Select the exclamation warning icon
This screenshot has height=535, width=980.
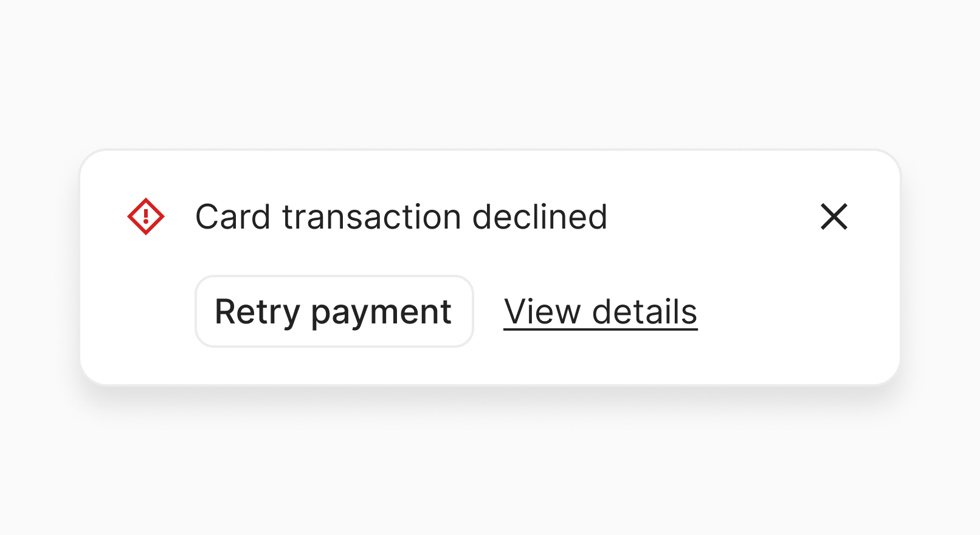point(146,216)
